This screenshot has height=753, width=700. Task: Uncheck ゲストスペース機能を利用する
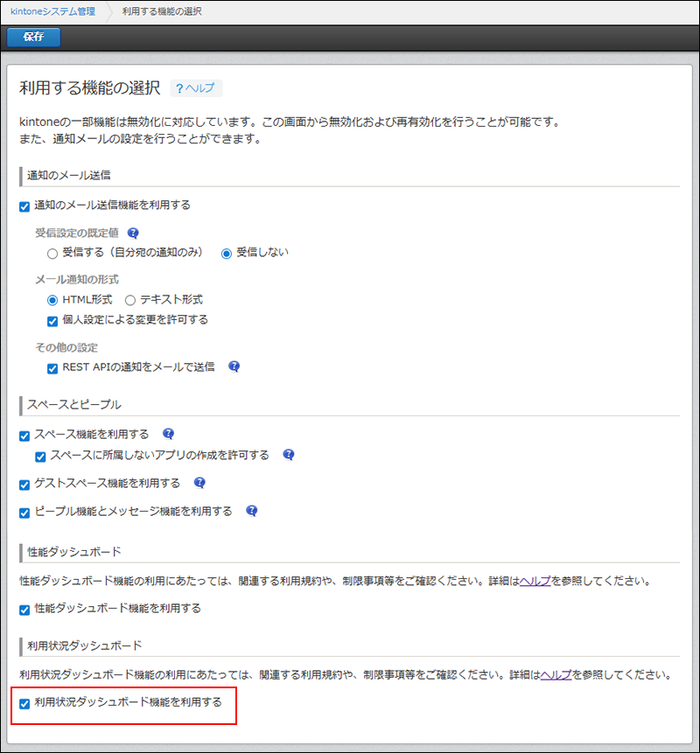[24, 483]
